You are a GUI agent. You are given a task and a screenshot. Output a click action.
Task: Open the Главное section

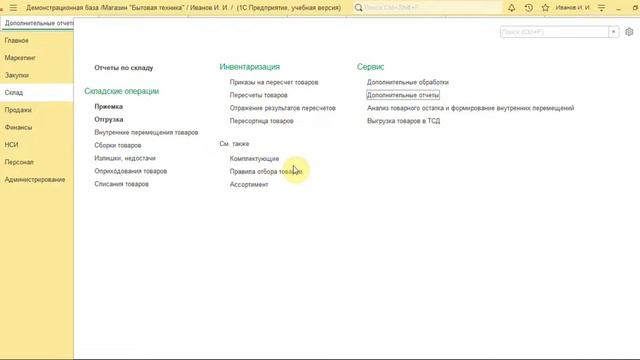point(17,40)
